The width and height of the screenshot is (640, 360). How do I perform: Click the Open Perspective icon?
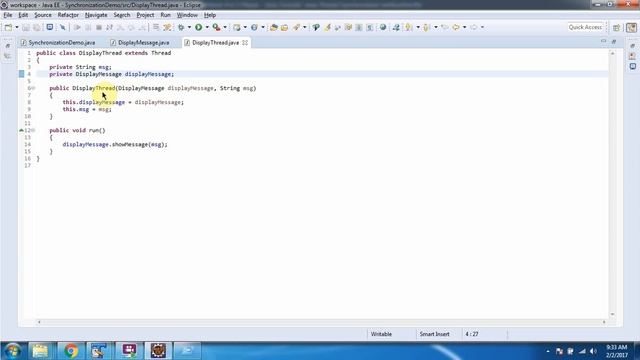tap(616, 27)
